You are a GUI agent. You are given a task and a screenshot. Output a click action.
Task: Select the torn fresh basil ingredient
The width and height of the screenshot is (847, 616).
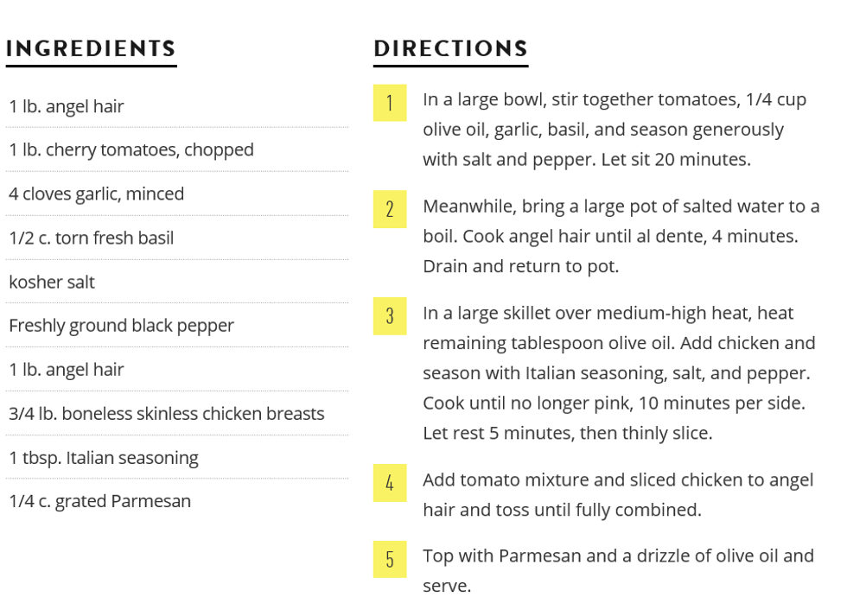pos(91,238)
